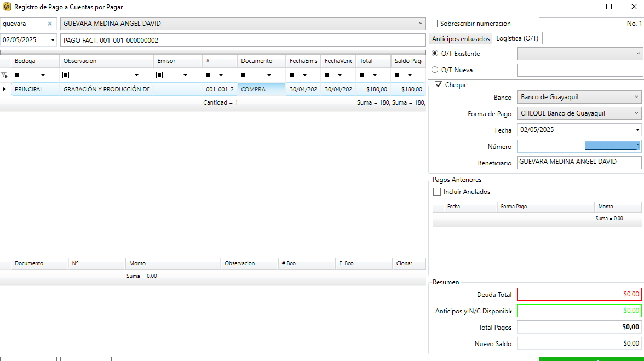Click the row indicator arrow for PRINCIPAL row
Image resolution: width=644 pixels, height=361 pixels.
[5, 89]
